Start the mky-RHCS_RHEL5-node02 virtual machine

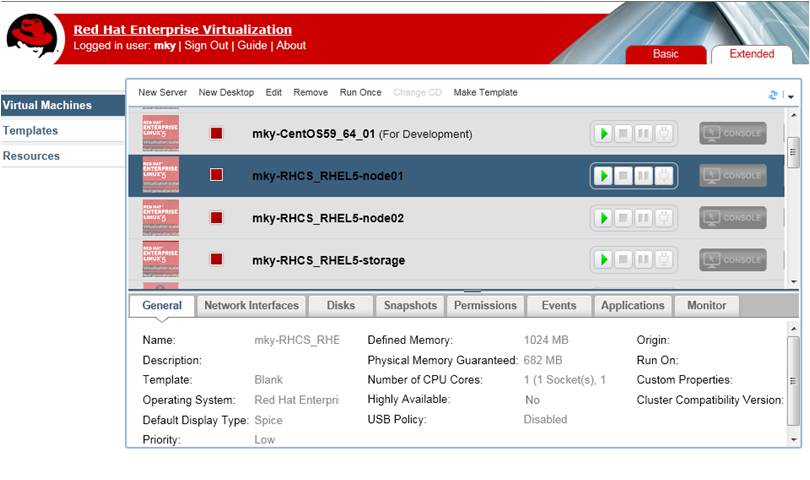click(x=603, y=218)
